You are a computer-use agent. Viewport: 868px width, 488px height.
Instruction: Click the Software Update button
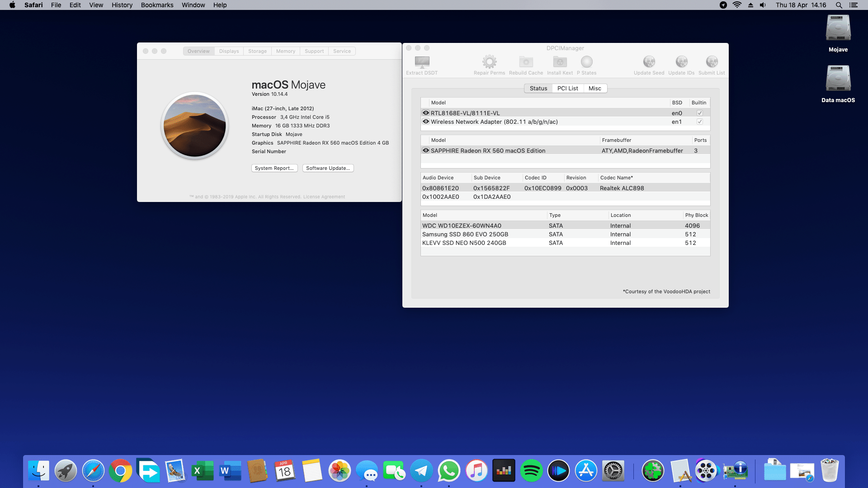[x=328, y=168]
